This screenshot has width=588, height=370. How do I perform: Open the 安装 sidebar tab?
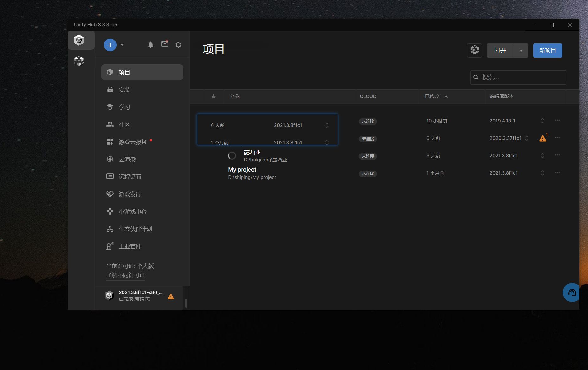click(x=142, y=90)
